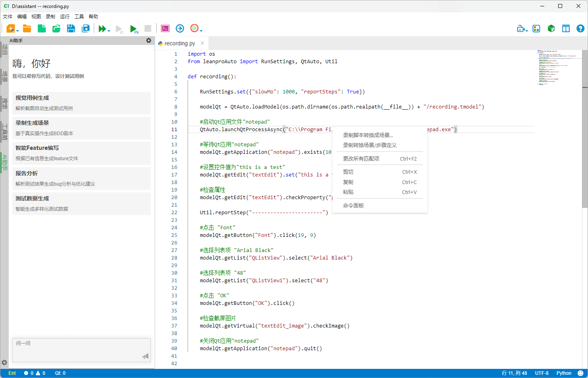Open the 报告分析 card
The height and width of the screenshot is (378, 588).
click(x=82, y=178)
